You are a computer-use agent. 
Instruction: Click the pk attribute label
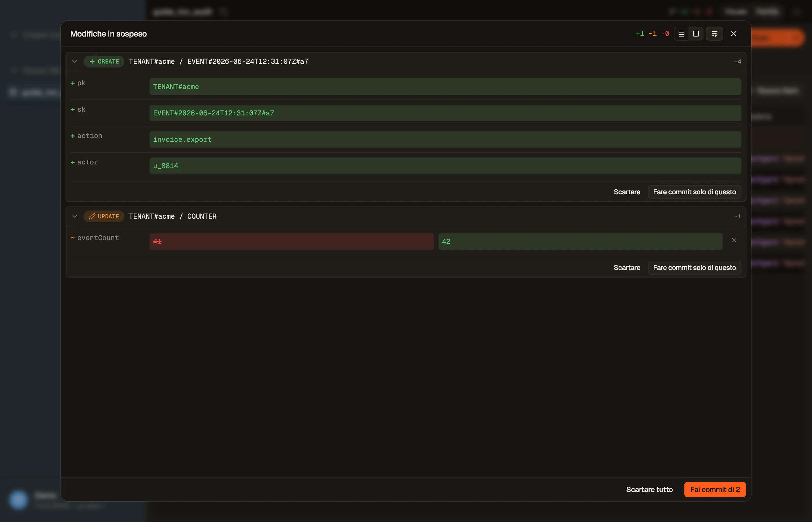pos(81,83)
